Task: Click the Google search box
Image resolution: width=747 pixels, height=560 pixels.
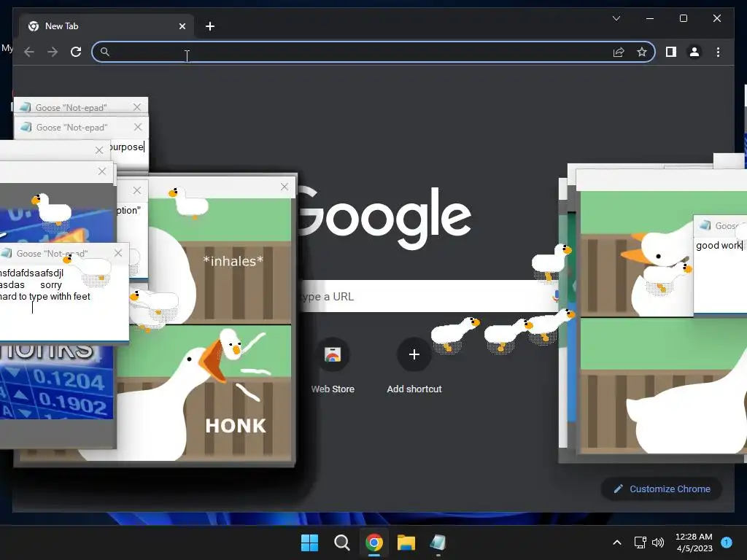Action: pyautogui.click(x=429, y=296)
